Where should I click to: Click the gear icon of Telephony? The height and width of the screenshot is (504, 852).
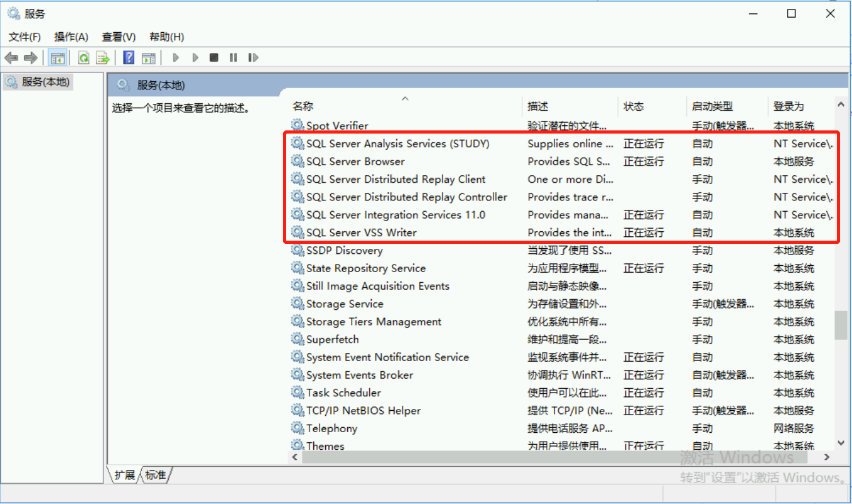click(297, 428)
